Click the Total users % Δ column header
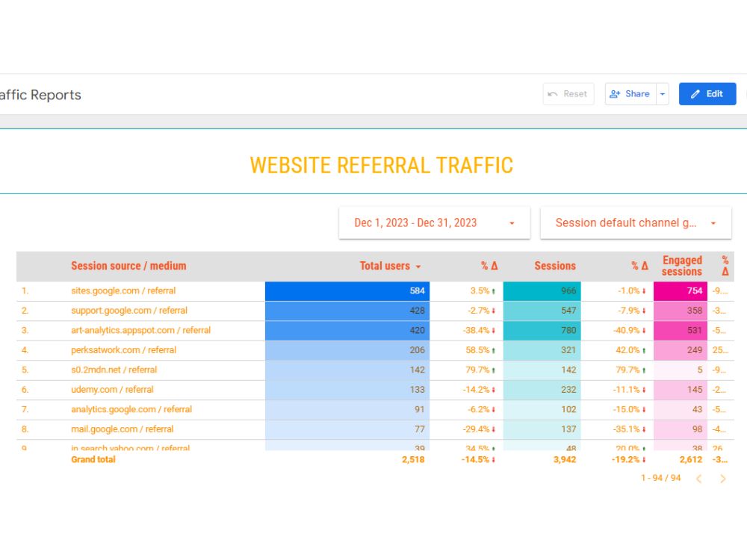Screen dimensions: 747x560 [x=489, y=266]
